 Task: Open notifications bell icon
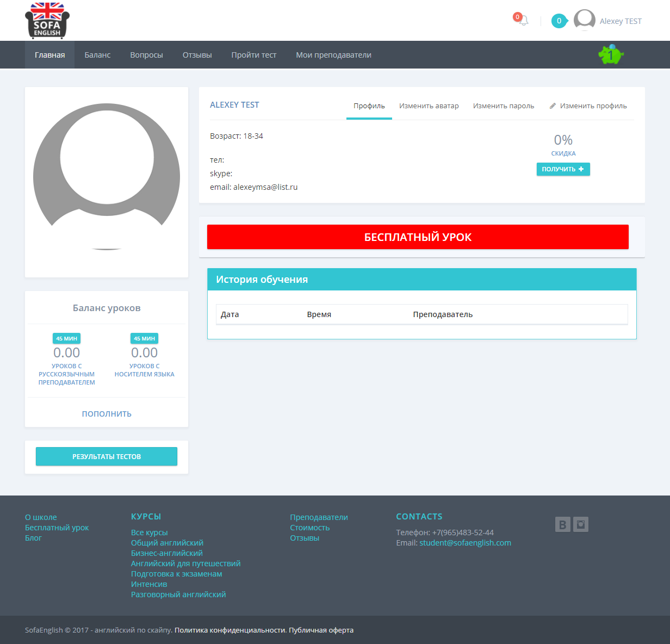[523, 21]
